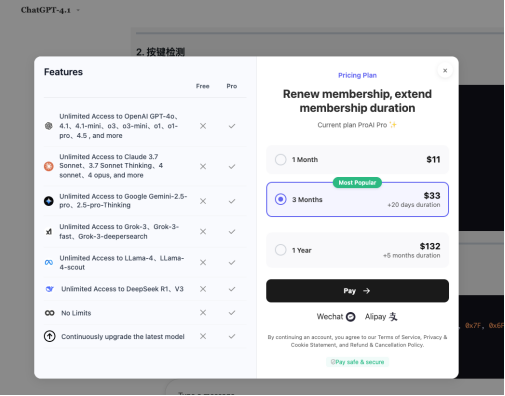Viewport: 505px width, 396px height.
Task: Click the Pro checkmark in the DeepSeek row
Action: 232,289
